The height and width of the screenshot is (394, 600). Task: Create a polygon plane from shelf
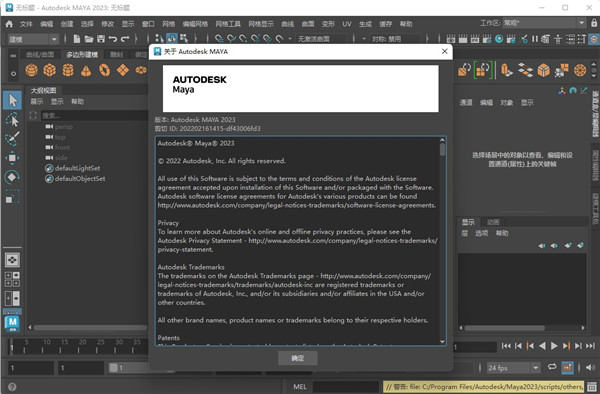[123, 70]
